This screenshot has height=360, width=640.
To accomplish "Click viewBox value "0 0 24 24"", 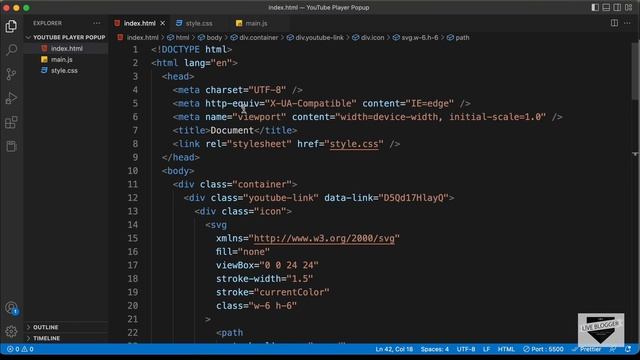I will [289, 265].
